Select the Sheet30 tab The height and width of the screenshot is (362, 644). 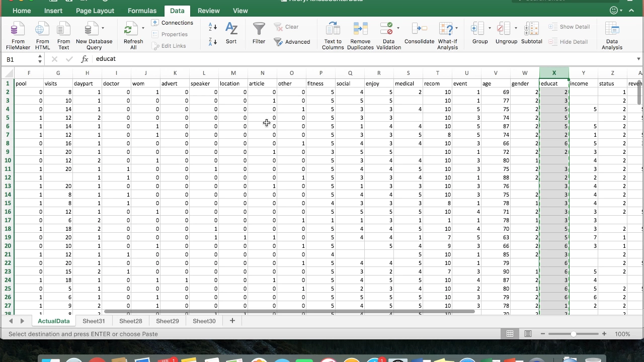point(204,321)
